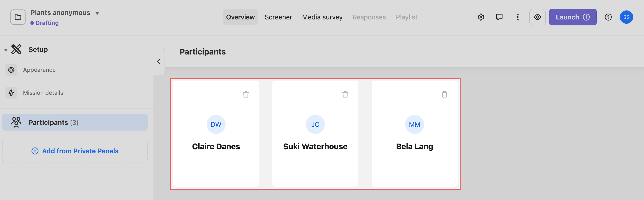644x200 pixels.
Task: Click the Suki Waterhouse name
Action: [x=315, y=146]
